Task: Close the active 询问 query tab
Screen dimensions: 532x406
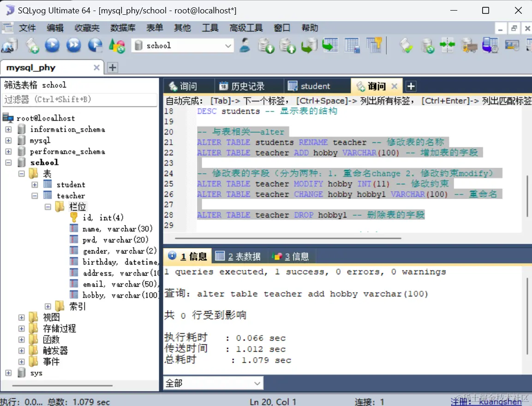Action: pos(394,86)
